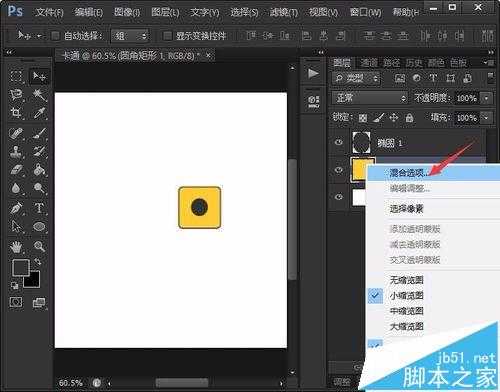Select the Path Selection tool
This screenshot has width=500, height=392.
point(16,227)
